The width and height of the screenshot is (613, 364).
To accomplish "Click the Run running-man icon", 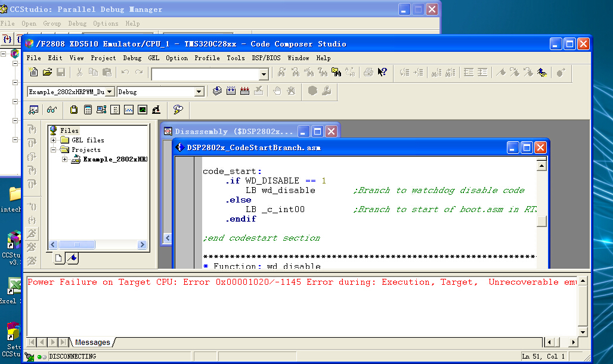I will point(32,233).
